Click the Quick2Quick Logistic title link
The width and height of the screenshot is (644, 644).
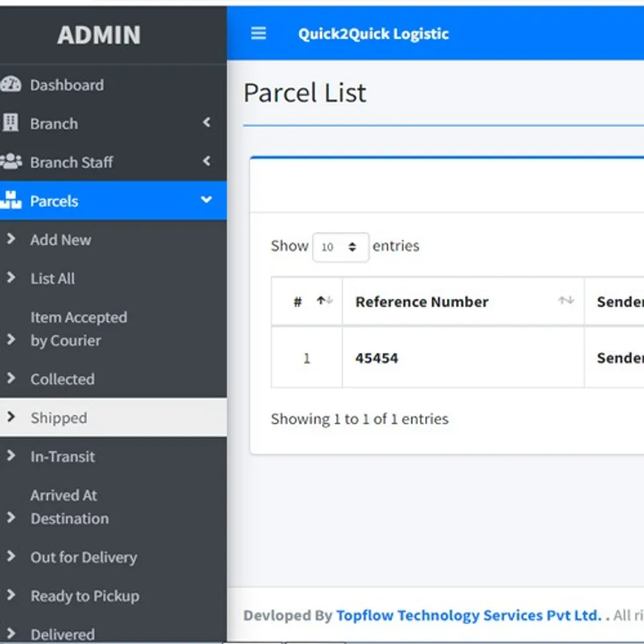click(374, 34)
